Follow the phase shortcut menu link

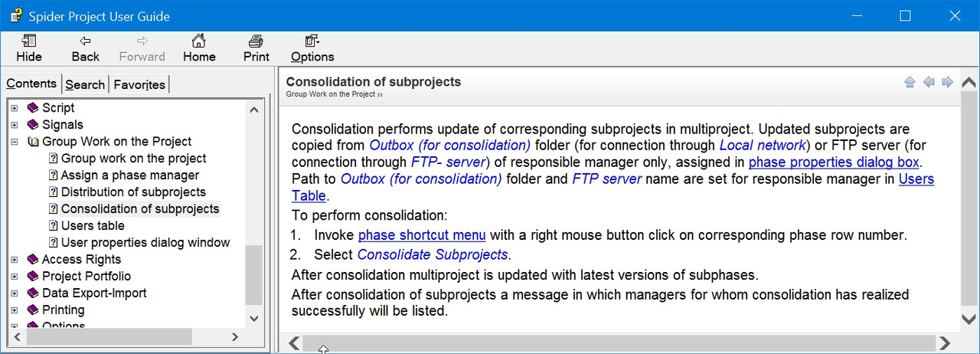pos(422,235)
